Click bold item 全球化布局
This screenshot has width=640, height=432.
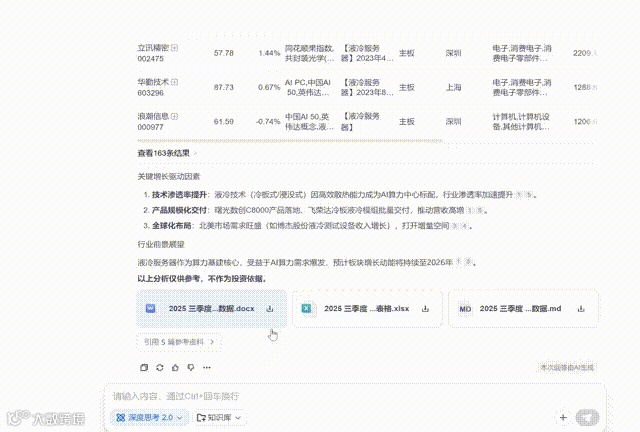(171, 226)
